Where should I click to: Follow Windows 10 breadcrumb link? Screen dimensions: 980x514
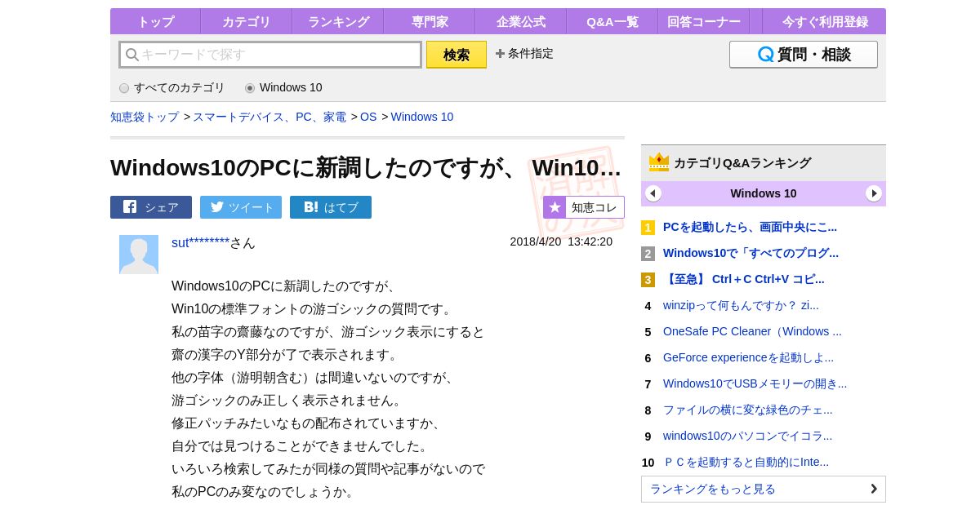422,117
